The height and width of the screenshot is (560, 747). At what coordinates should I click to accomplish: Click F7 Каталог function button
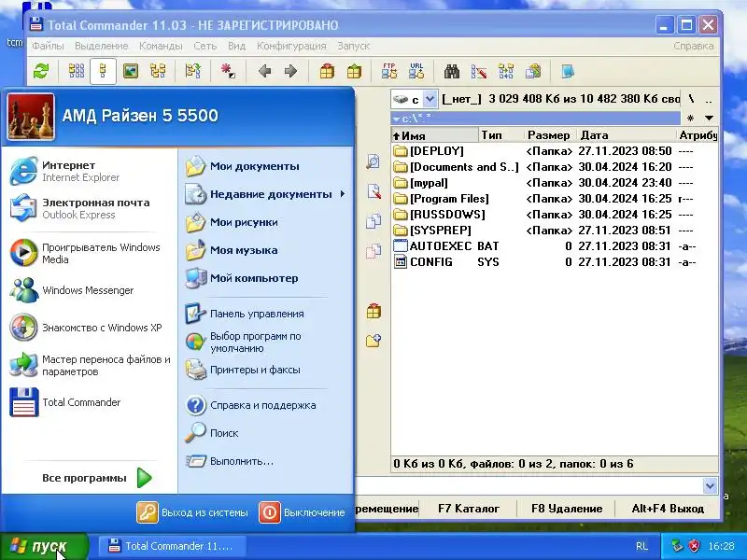tap(469, 509)
